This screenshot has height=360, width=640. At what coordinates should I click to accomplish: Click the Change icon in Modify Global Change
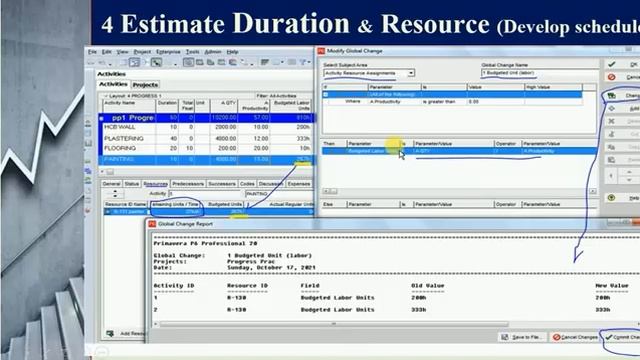(611, 96)
